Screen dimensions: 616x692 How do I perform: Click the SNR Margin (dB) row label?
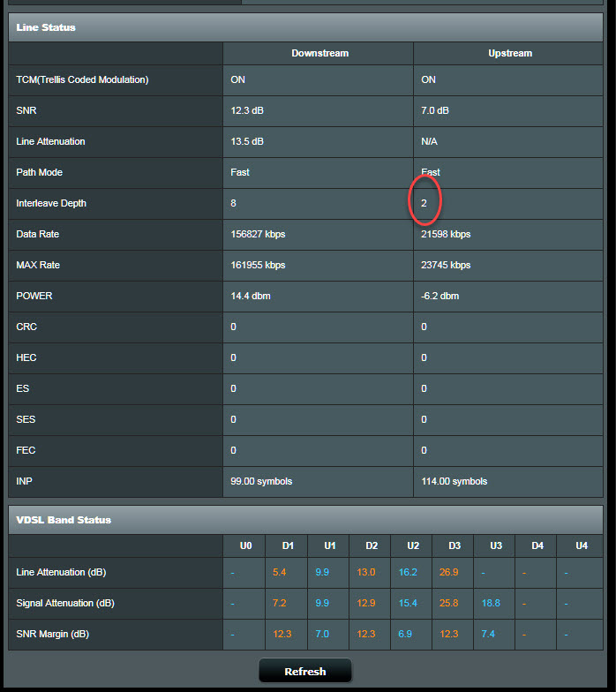click(x=53, y=634)
